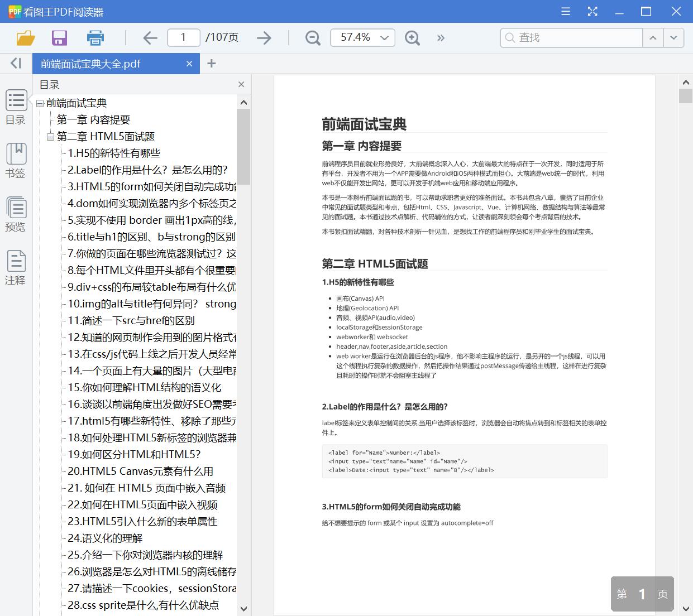Select 第二章 HTML5面试题 outline entry
The image size is (693, 616).
(106, 137)
